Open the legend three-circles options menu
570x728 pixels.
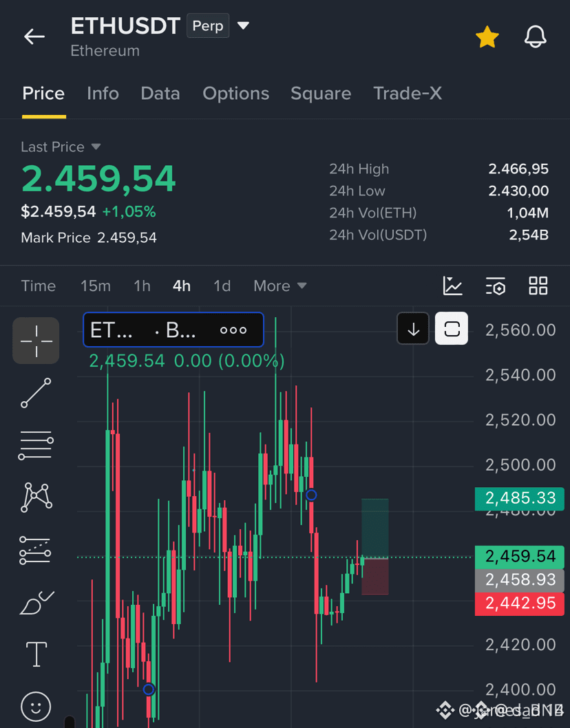[233, 330]
